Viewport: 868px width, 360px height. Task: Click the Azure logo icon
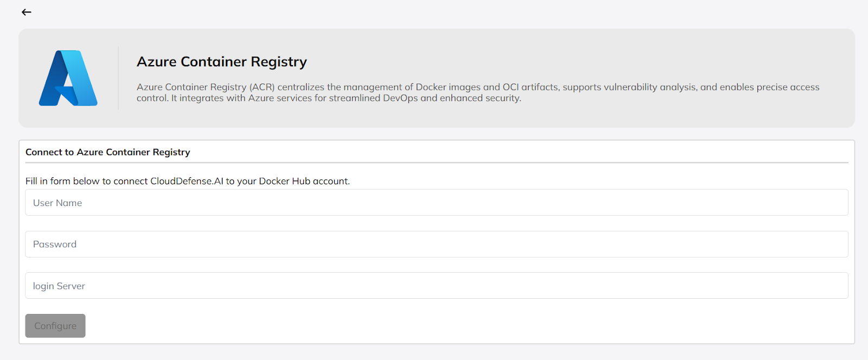coord(68,78)
